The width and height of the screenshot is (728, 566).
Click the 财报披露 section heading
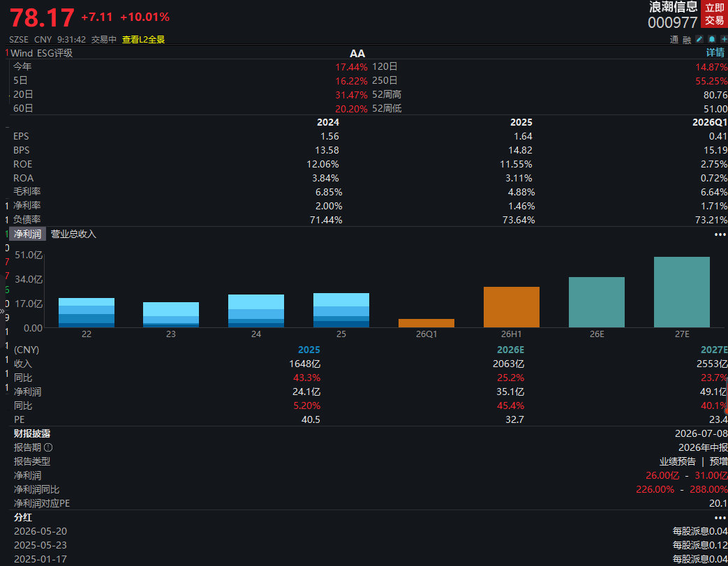click(32, 433)
